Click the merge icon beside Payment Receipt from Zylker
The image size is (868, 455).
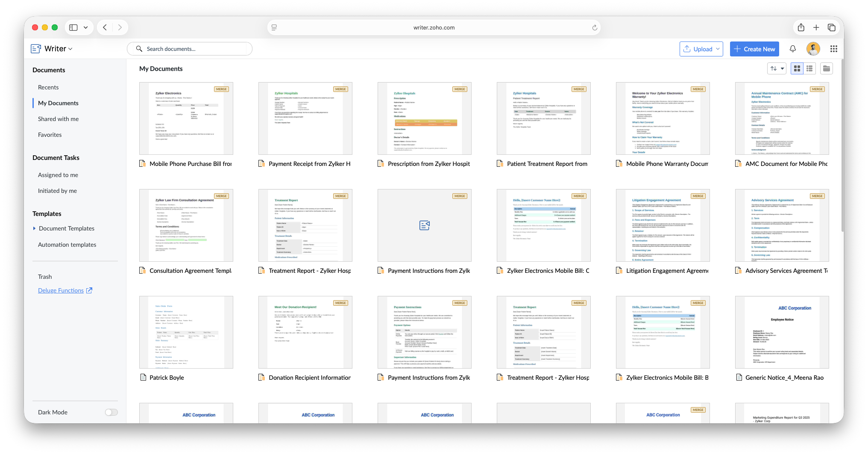tap(262, 164)
